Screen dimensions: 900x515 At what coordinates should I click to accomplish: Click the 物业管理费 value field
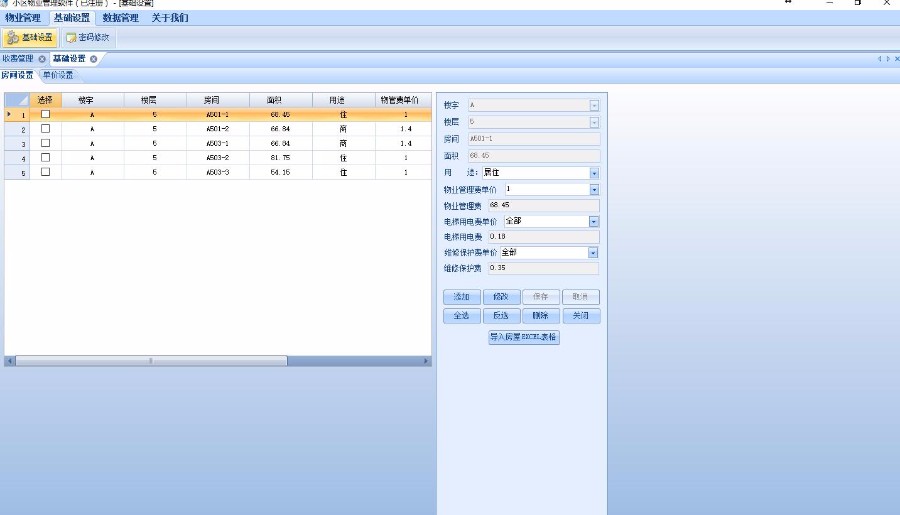544,206
